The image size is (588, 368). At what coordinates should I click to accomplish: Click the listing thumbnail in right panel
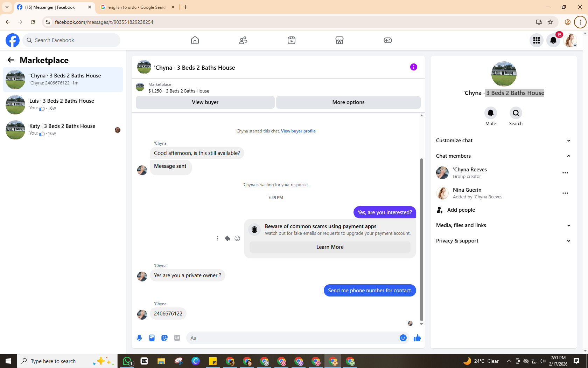coord(504,74)
